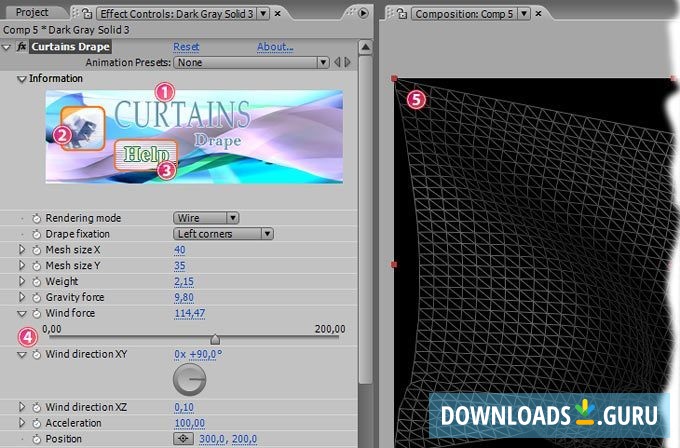Collapse the Curtains Drape effect
Screen dimensions: 680x448
(7, 47)
